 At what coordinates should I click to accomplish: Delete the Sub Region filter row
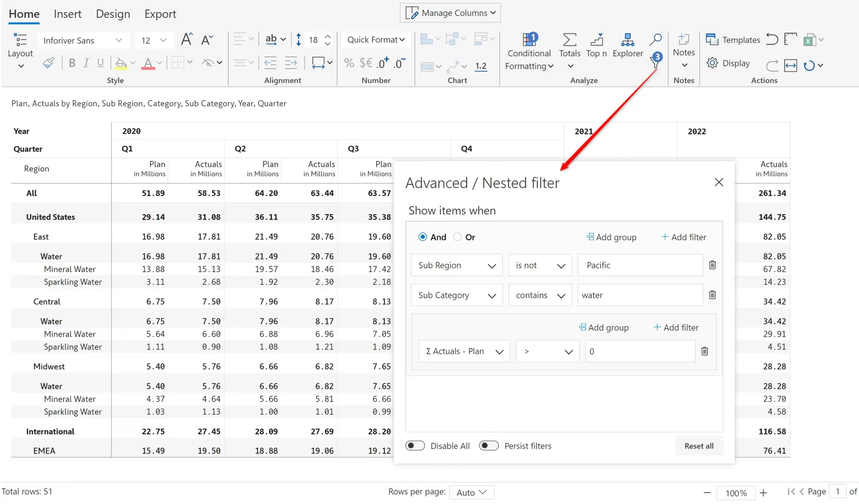tap(712, 265)
